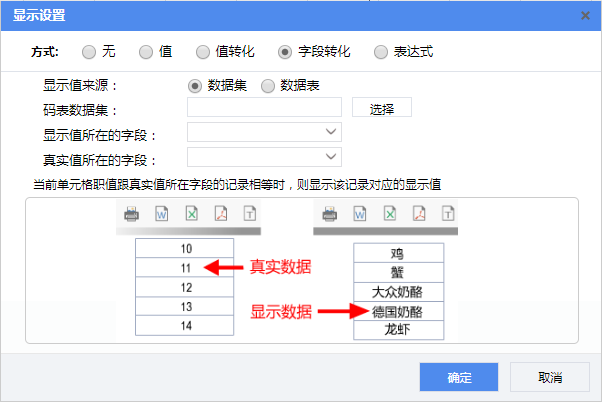
Task: Pick the 值 mode radio button
Action: pos(146,51)
